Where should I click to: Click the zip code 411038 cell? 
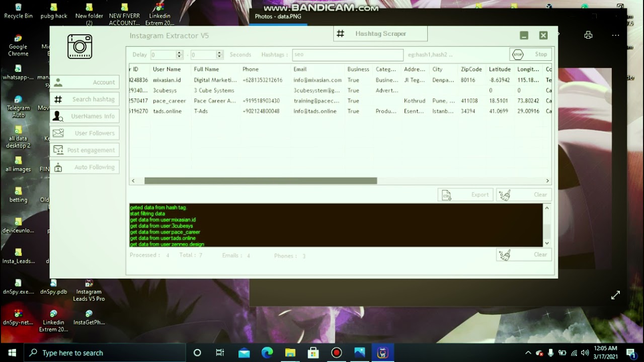[x=469, y=101]
